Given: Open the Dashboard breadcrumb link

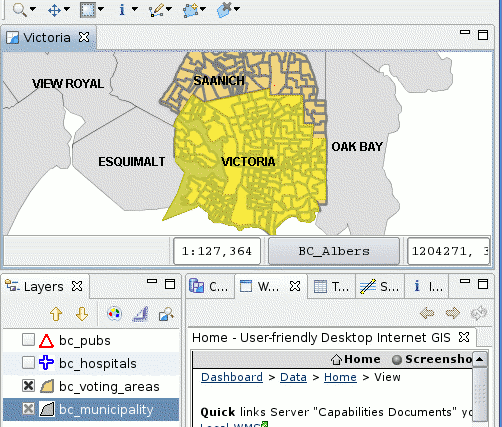Looking at the screenshot, I should [x=232, y=377].
